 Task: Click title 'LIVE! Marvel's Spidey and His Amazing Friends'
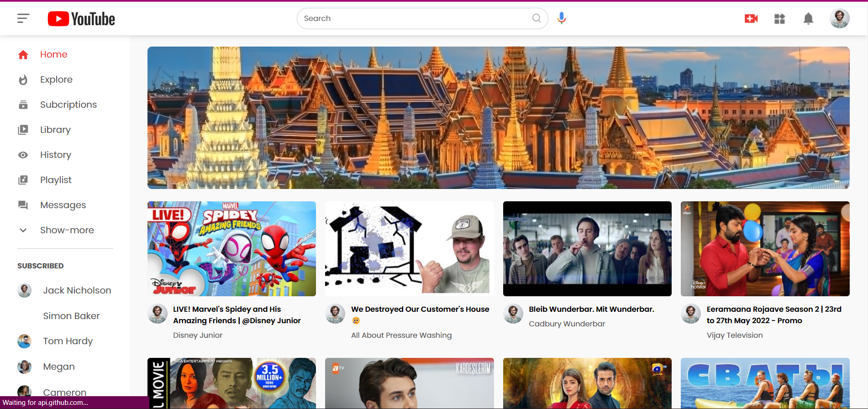pyautogui.click(x=237, y=315)
